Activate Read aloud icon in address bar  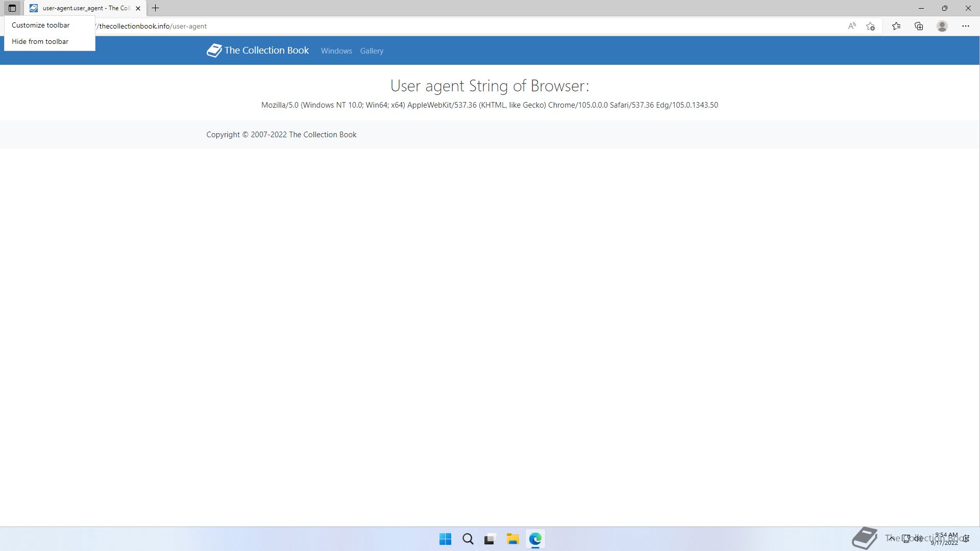click(x=852, y=26)
